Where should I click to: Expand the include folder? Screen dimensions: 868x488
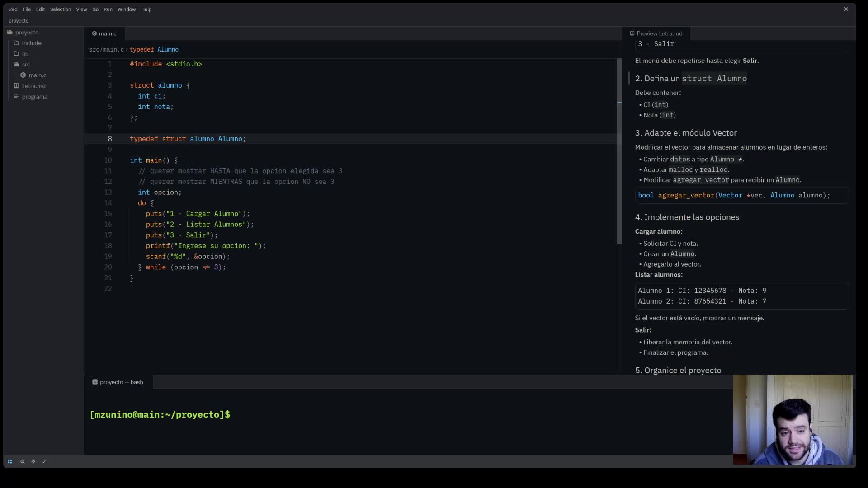[32, 43]
